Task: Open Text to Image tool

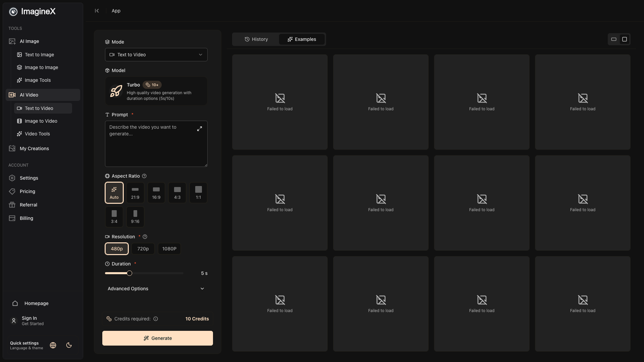Action: tap(43, 55)
